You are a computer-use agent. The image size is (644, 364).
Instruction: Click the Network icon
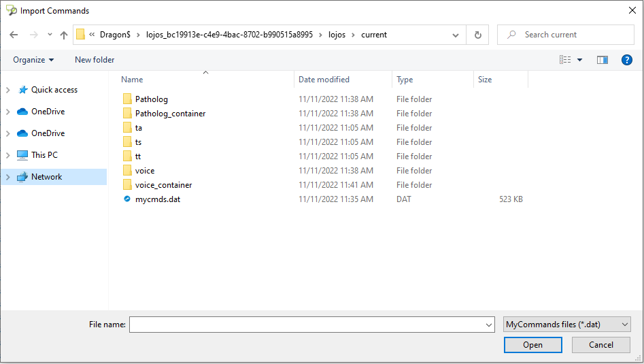(22, 177)
